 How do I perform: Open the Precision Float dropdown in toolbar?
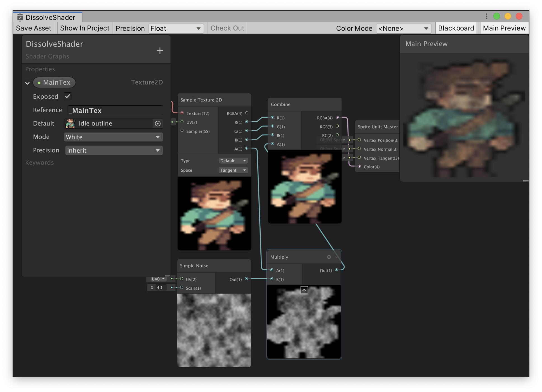(x=176, y=29)
